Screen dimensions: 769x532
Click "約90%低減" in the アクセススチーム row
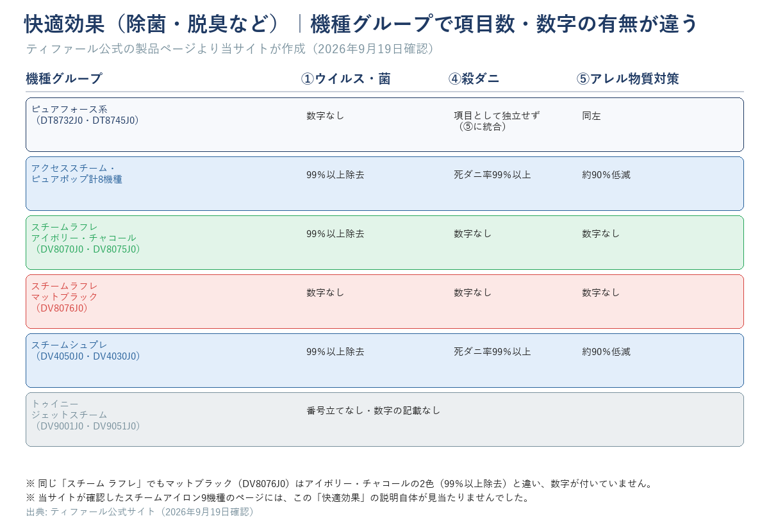click(x=606, y=175)
